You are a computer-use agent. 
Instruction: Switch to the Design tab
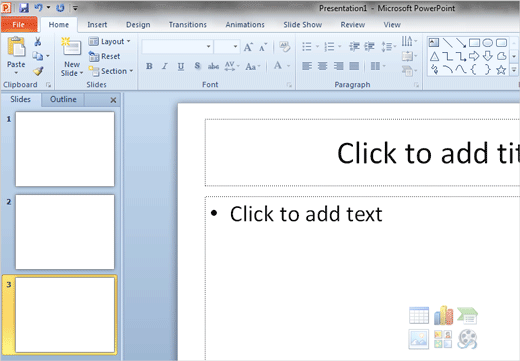coord(138,25)
